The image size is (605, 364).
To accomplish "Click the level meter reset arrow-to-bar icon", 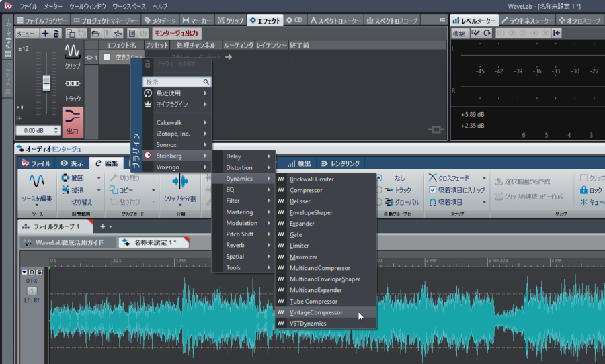I will coord(557,33).
